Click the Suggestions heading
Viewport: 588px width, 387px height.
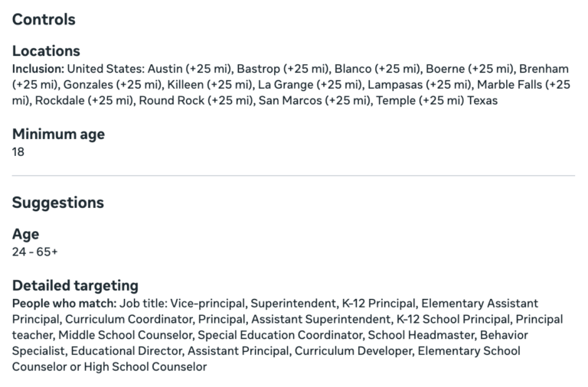click(57, 203)
